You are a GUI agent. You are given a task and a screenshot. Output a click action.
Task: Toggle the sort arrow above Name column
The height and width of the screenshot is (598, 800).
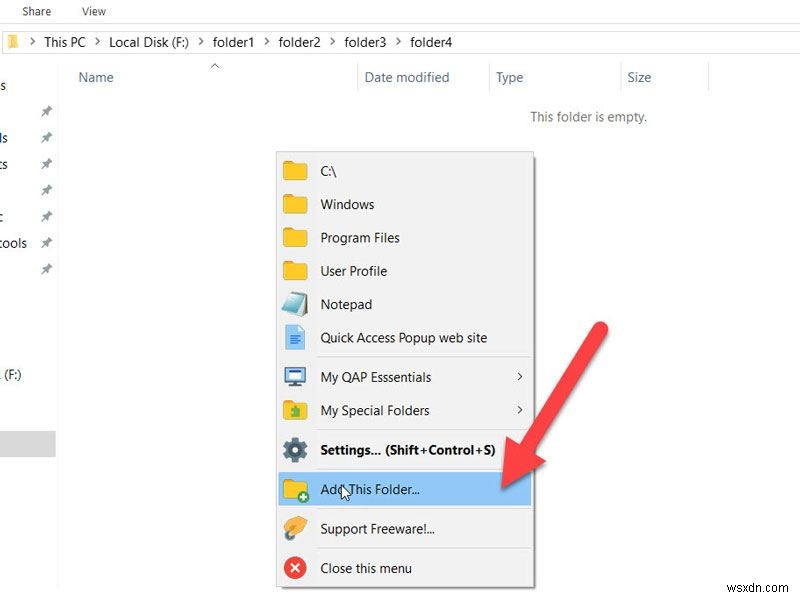(215, 66)
